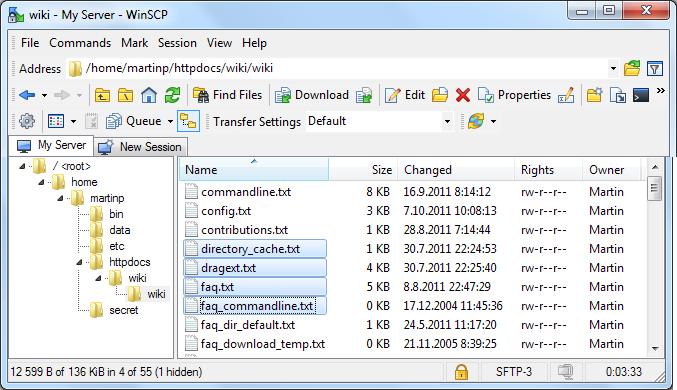Refresh the directory with green arrows icon
This screenshot has width=677, height=390.
click(x=172, y=95)
